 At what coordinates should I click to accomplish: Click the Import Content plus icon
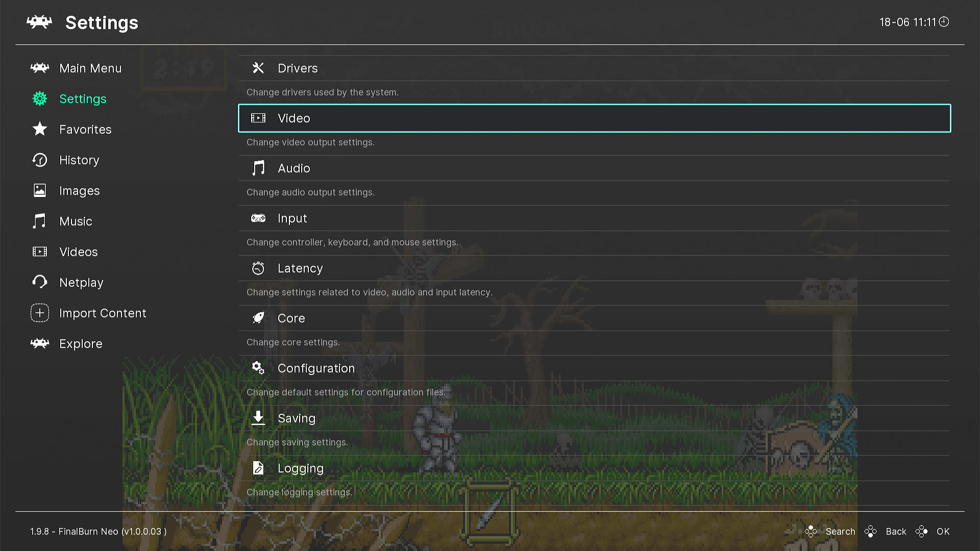(40, 313)
